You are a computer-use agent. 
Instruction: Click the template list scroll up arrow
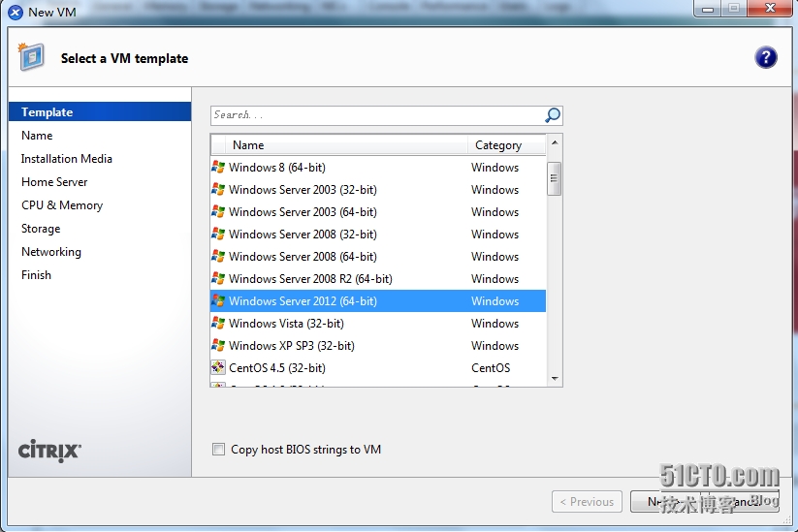tap(555, 142)
